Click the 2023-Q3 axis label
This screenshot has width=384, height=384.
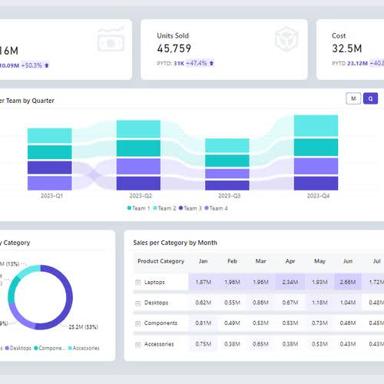229,196
